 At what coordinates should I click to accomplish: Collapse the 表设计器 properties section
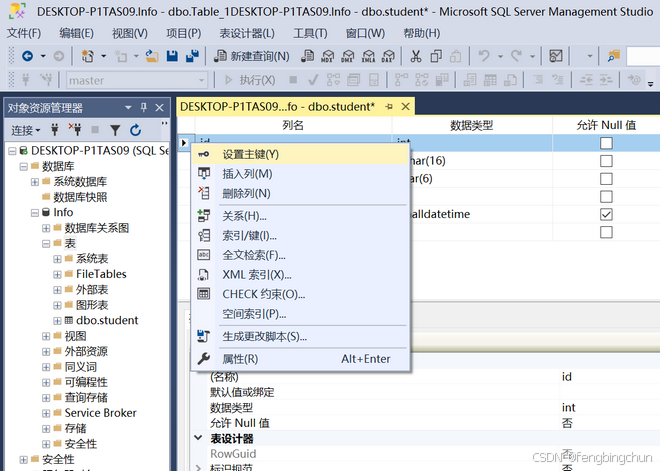point(198,438)
